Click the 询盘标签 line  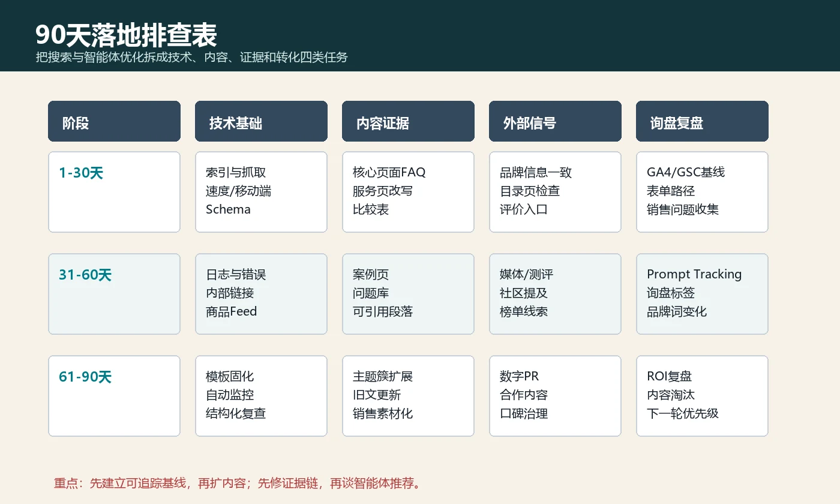click(x=671, y=293)
